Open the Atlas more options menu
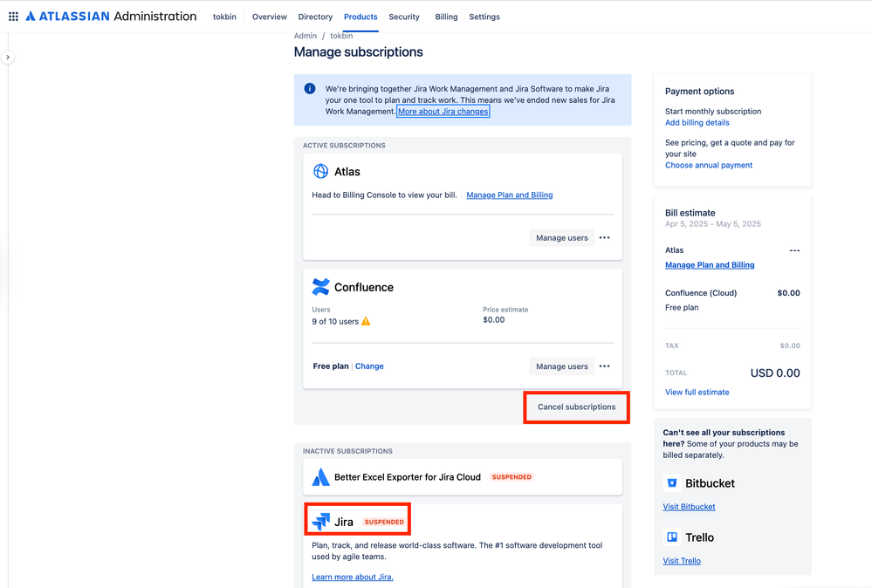872x588 pixels. click(x=605, y=238)
